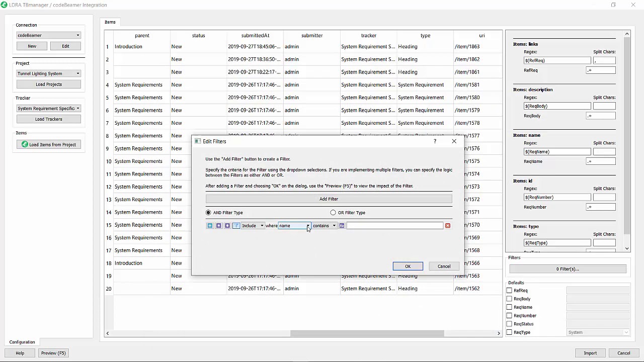Screen dimensions: 644x362
Task: Enable the RefReq defaults checkbox
Action: pos(509,291)
